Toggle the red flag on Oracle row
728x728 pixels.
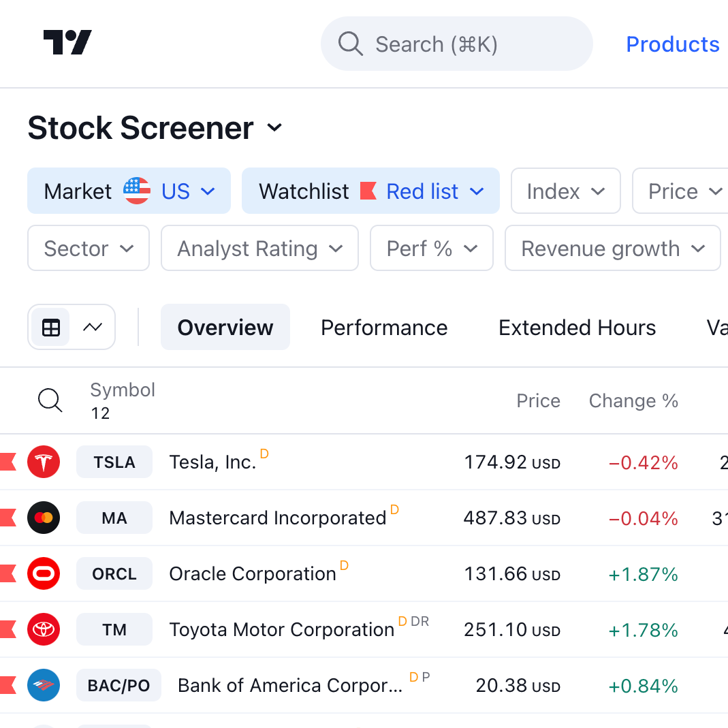(7, 574)
